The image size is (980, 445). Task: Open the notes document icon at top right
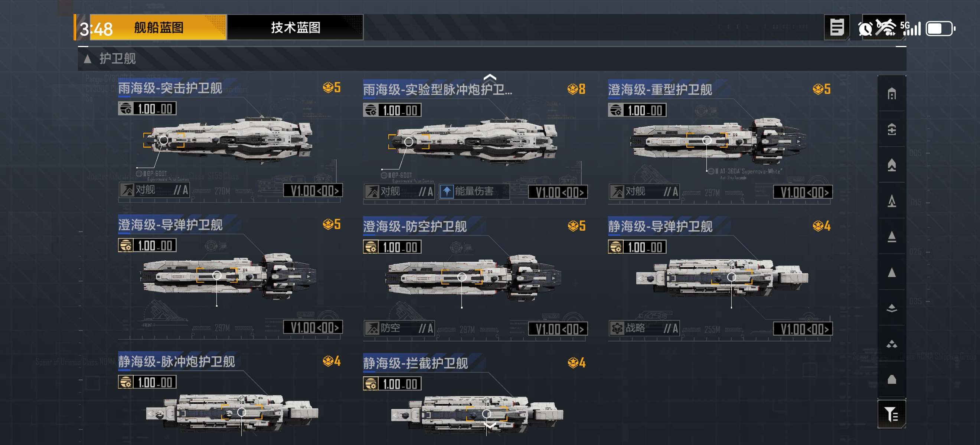pos(837,27)
